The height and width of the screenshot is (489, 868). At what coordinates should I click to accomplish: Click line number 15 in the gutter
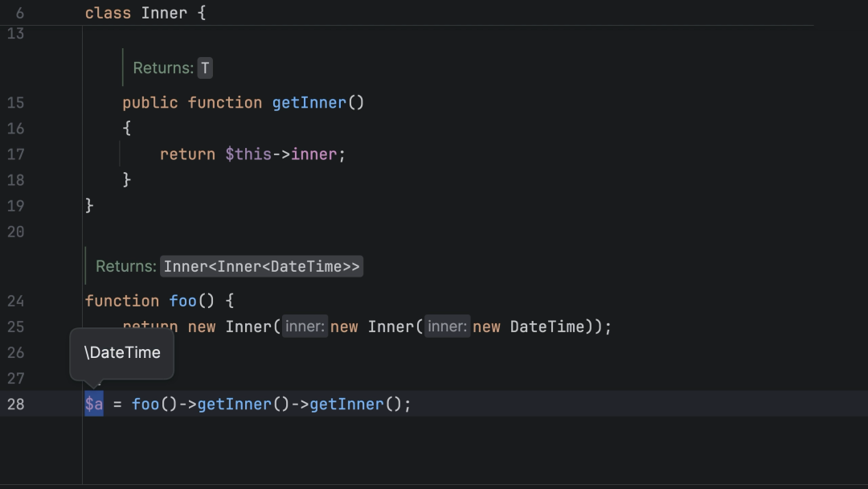15,103
